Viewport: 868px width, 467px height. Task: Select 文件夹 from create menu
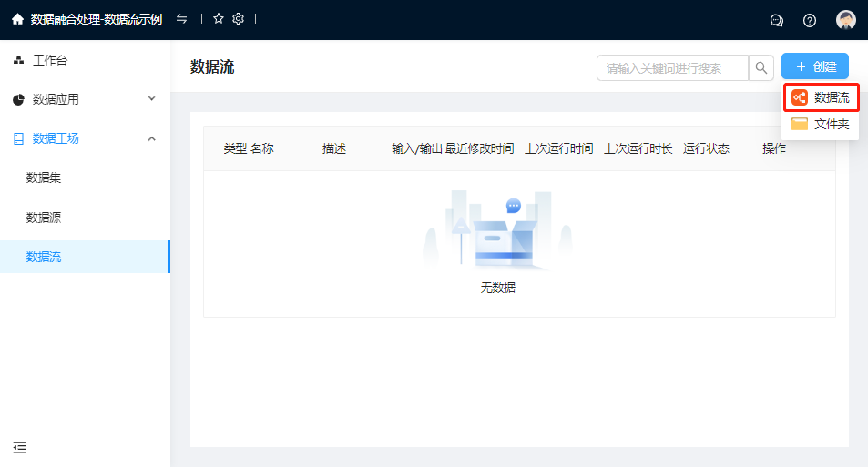[821, 124]
